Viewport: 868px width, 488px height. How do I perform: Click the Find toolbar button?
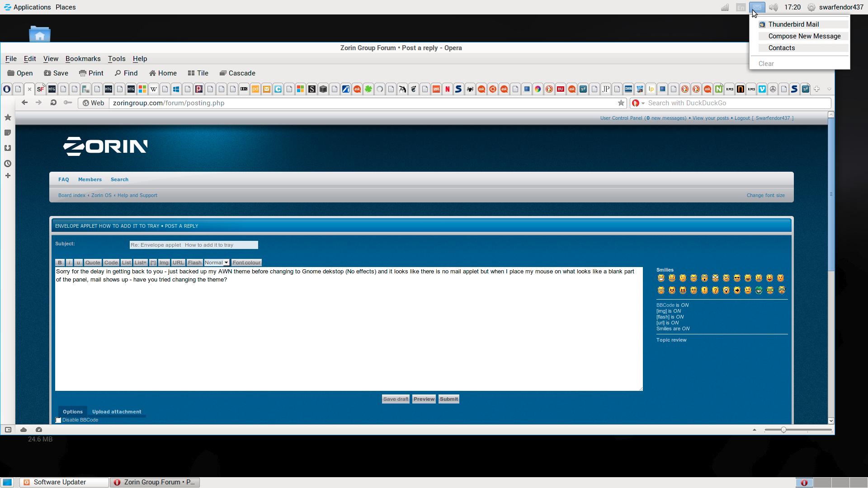(126, 73)
